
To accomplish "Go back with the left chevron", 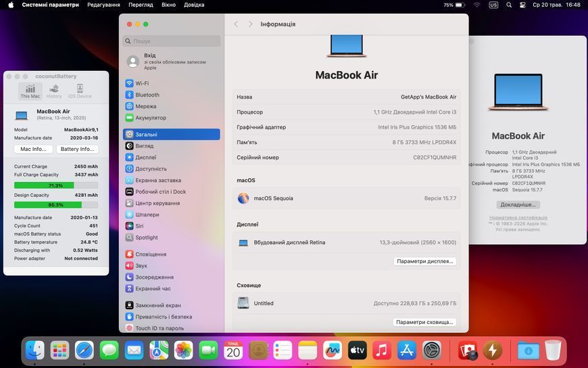I will point(236,24).
